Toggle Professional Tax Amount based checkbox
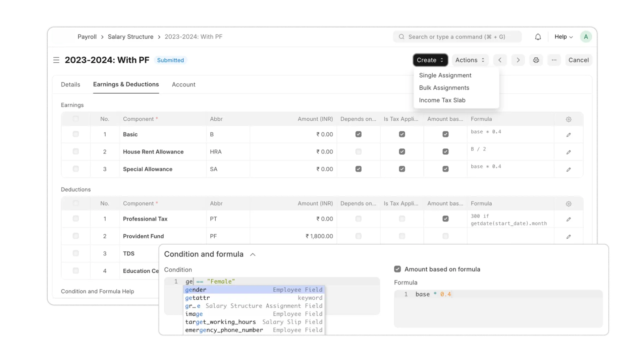Viewport: 644px width, 362px height. point(445,219)
